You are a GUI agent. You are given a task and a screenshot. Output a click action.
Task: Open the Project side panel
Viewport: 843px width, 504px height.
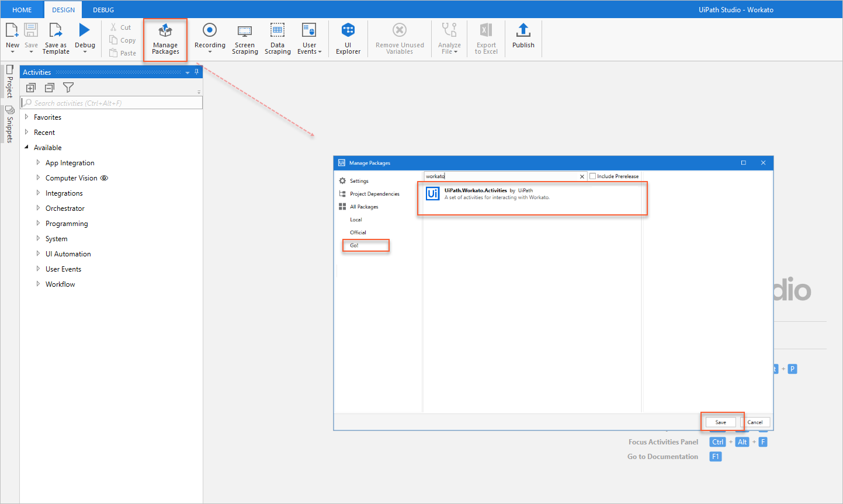[x=9, y=81]
